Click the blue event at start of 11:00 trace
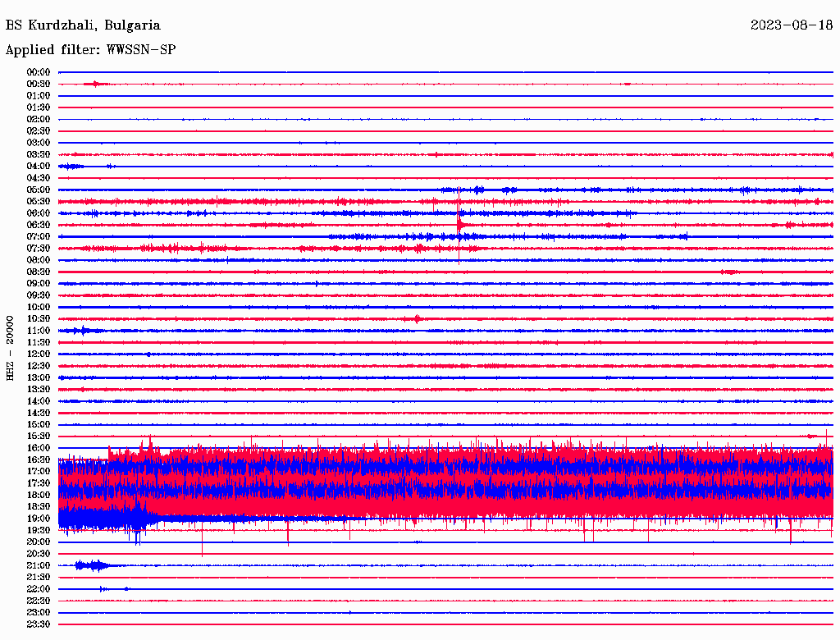 (x=82, y=331)
